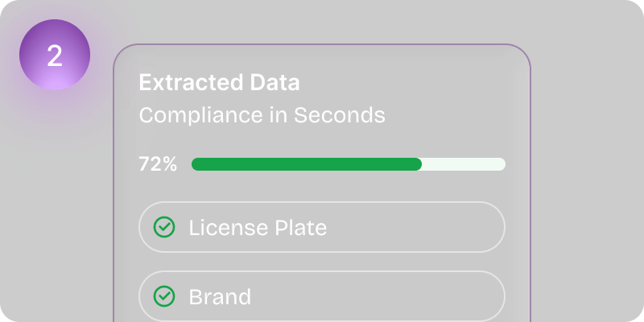
Task: Click the unfilled light end of progress bar
Action: [x=464, y=164]
